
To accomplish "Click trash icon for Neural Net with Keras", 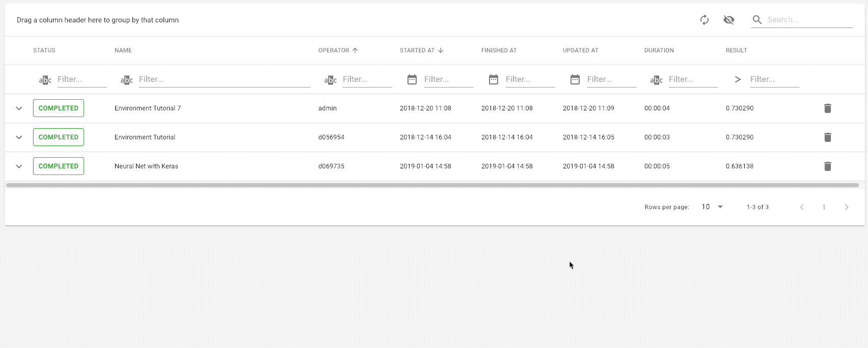I will (828, 166).
